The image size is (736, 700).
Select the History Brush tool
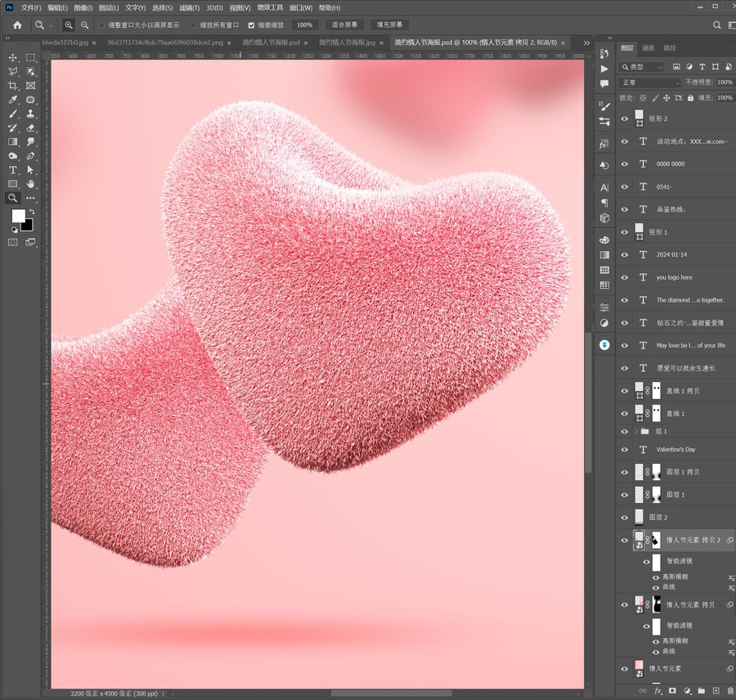[x=12, y=128]
